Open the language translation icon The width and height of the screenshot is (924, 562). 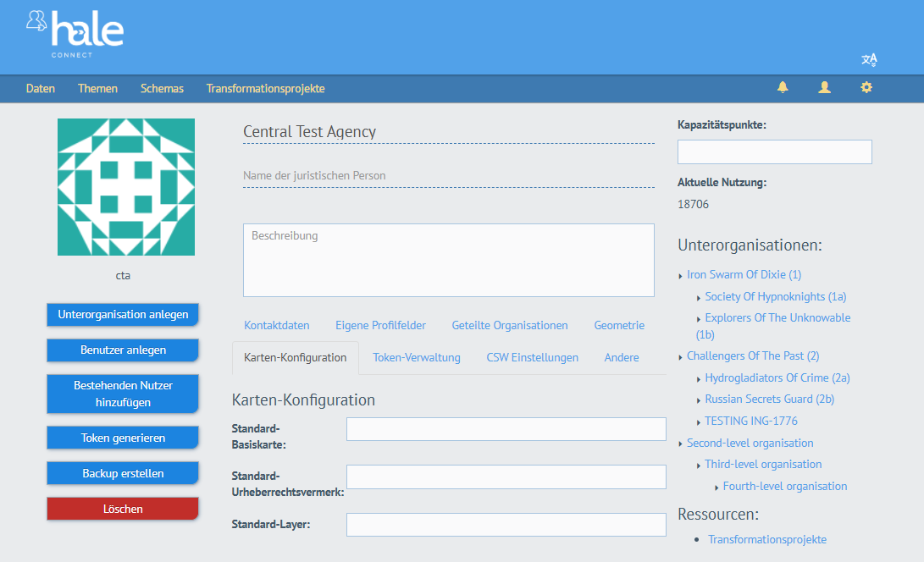(869, 59)
